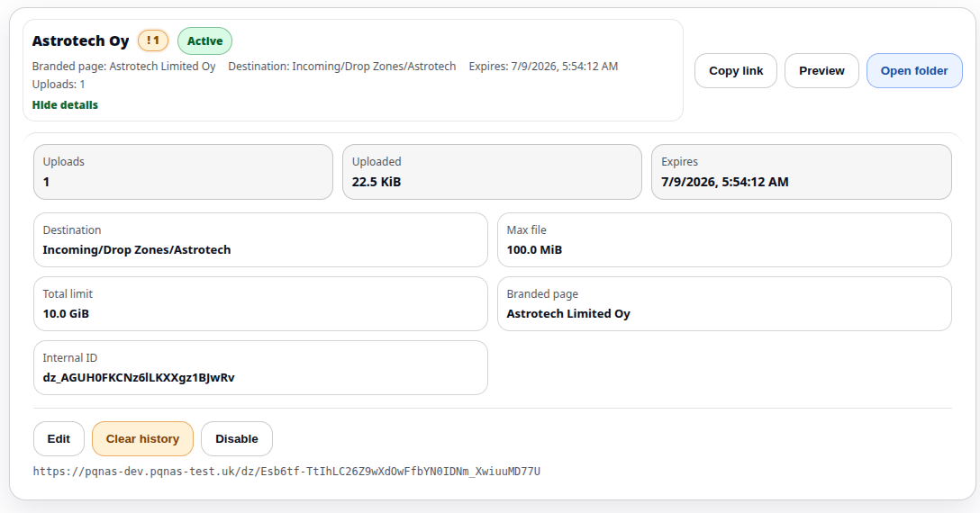Collapse the card with Hide details
The width and height of the screenshot is (980, 513).
pyautogui.click(x=65, y=105)
